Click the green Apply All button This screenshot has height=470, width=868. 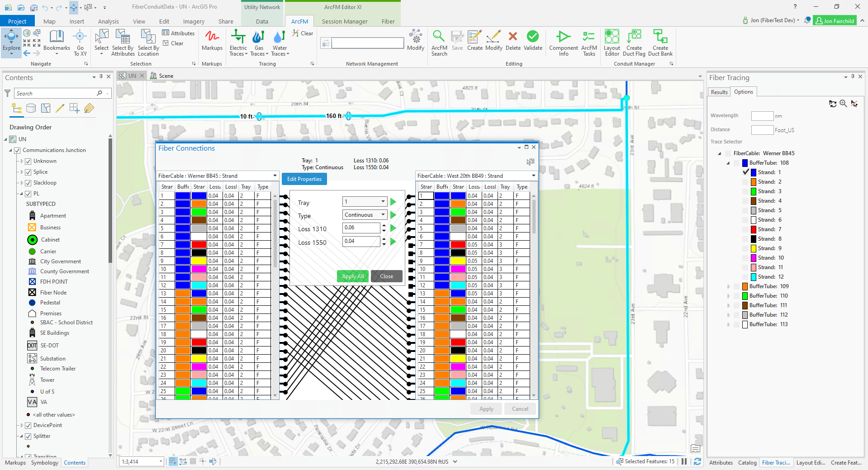click(353, 276)
